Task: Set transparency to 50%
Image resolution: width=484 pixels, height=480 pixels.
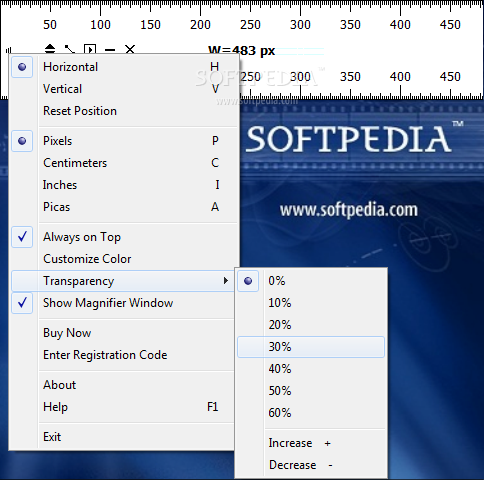Action: click(x=311, y=391)
